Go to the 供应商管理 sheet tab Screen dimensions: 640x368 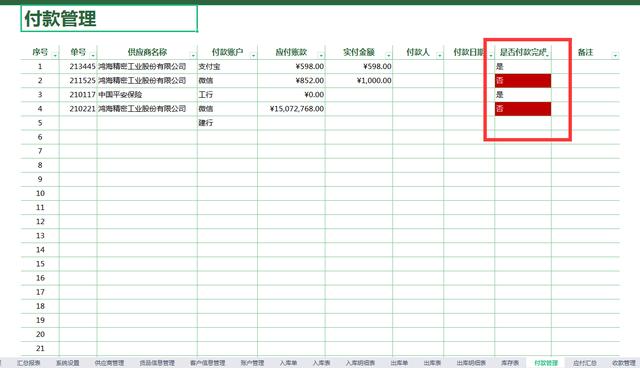pos(109,363)
